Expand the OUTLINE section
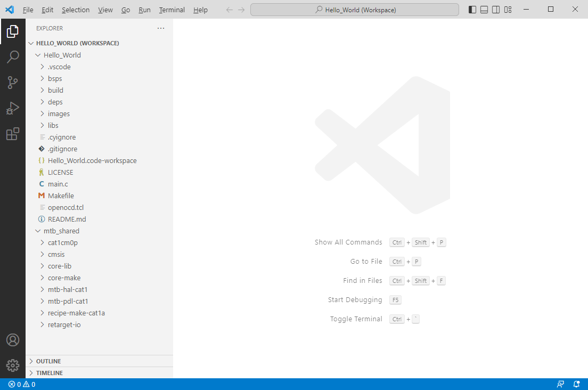588x390 pixels. pos(100,361)
